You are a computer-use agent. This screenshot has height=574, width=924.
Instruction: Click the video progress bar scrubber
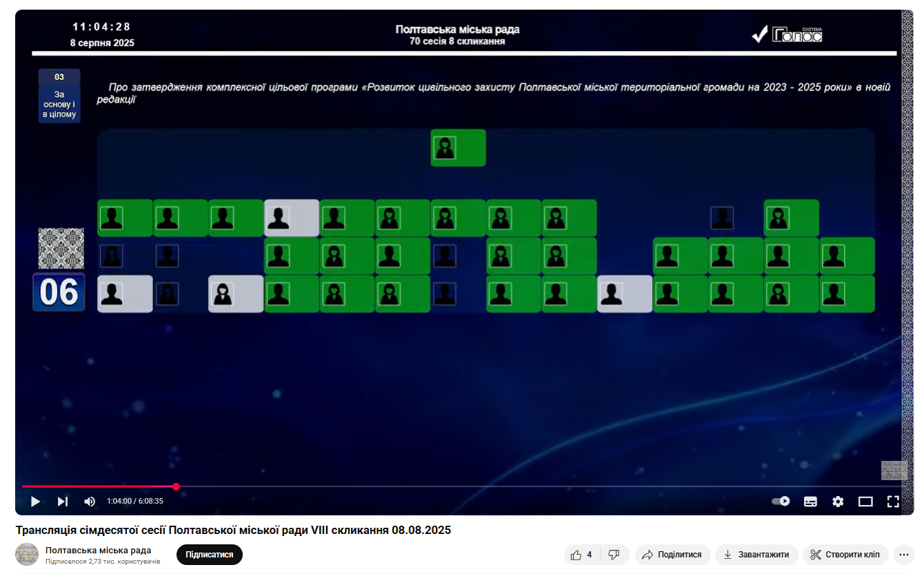coord(176,486)
